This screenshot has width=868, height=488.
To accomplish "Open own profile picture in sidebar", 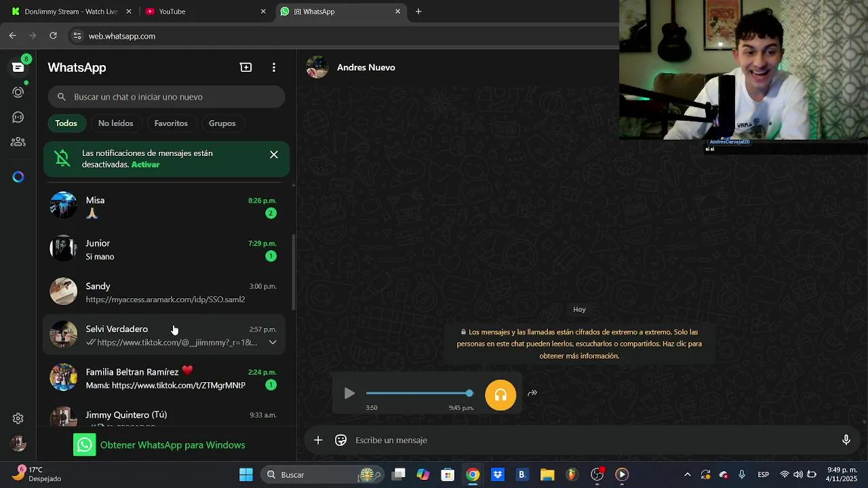I will (18, 444).
